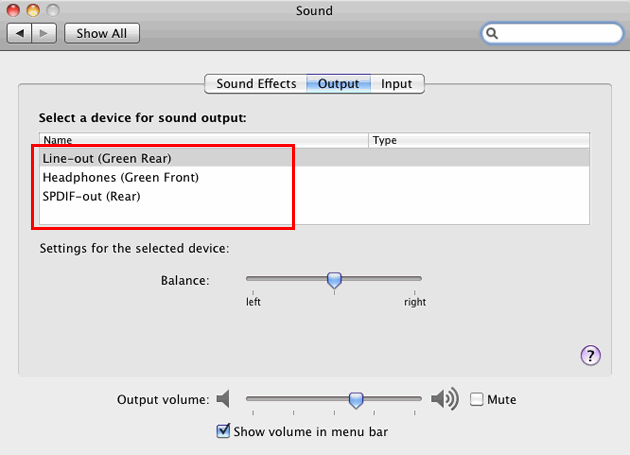630x455 pixels.
Task: Click the Output volume slider thumb
Action: point(356,400)
